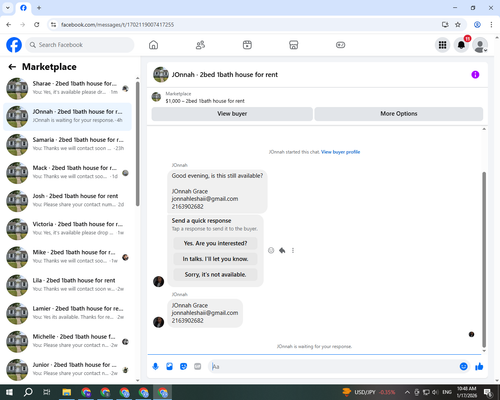View site information icon in address bar
The width and height of the screenshot is (500, 400).
pyautogui.click(x=53, y=25)
